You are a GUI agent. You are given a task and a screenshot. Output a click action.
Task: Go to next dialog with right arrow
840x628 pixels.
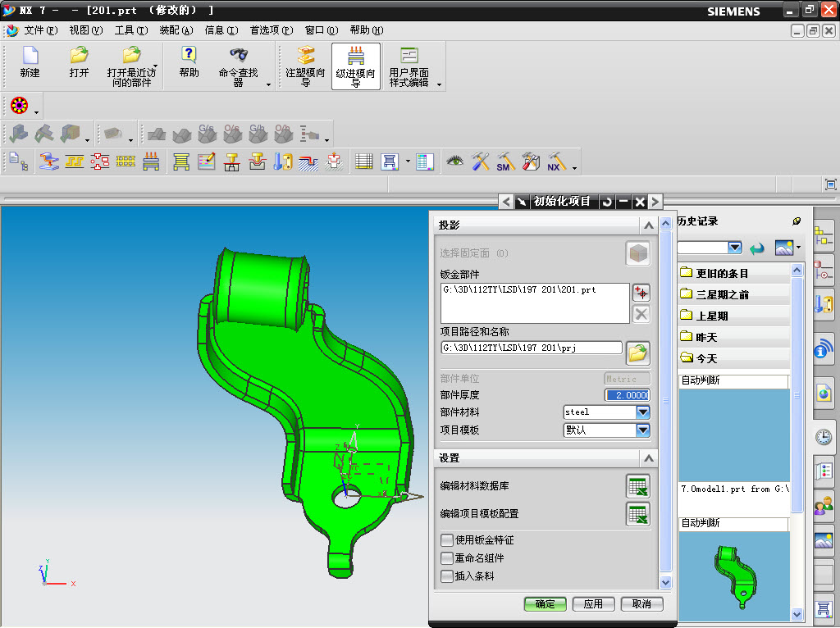[655, 202]
